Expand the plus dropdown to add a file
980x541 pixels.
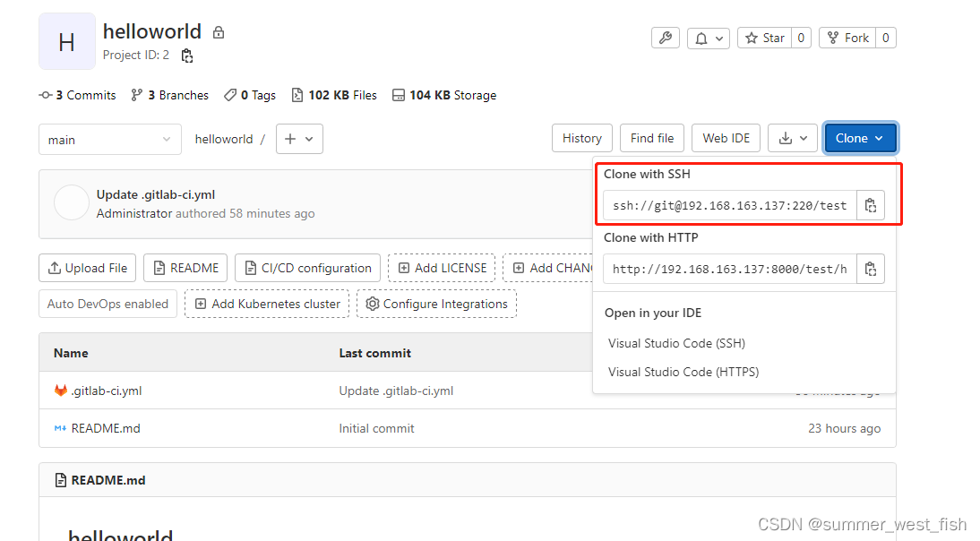(x=299, y=139)
